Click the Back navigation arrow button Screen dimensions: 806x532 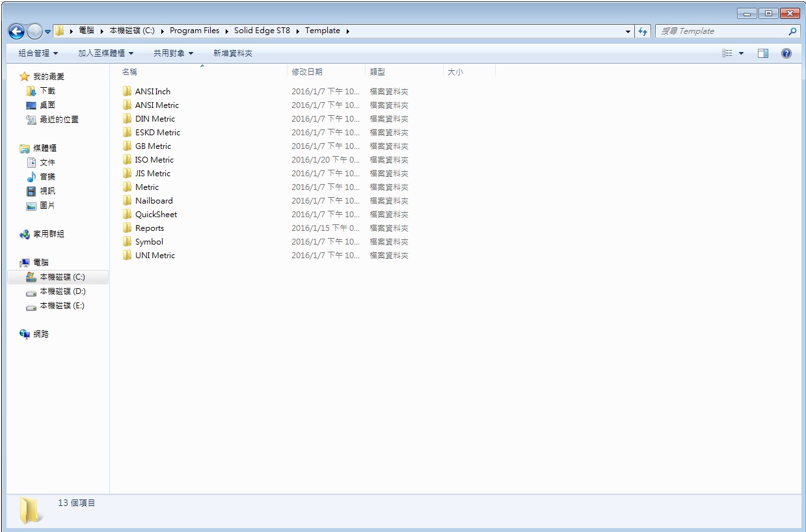(x=17, y=31)
